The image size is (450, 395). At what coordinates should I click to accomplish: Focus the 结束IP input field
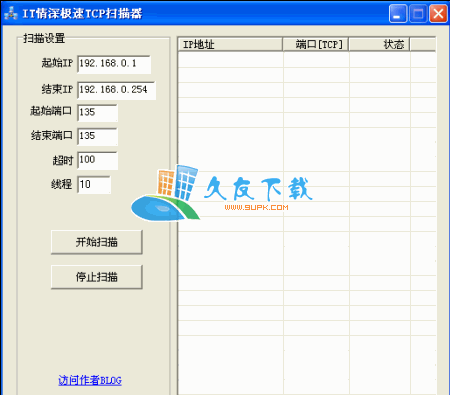click(x=116, y=90)
